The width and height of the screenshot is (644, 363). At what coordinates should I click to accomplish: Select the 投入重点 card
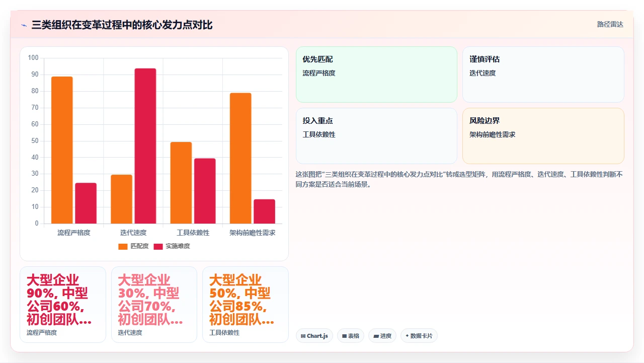click(x=376, y=136)
